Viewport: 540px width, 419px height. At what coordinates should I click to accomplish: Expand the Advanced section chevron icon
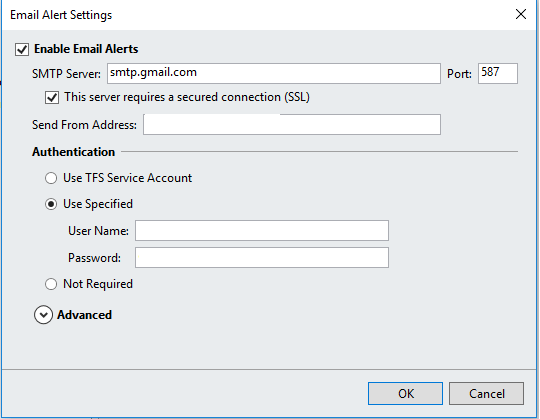pyautogui.click(x=43, y=315)
